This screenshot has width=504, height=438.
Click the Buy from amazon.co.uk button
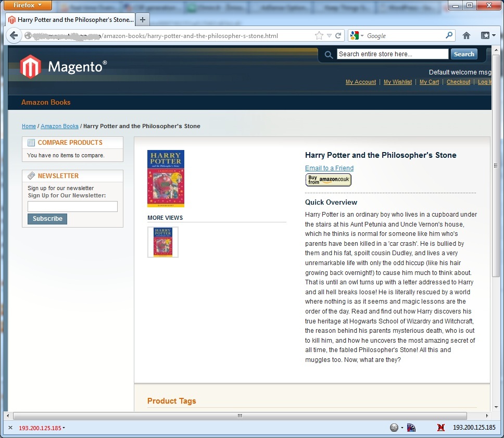[328, 180]
